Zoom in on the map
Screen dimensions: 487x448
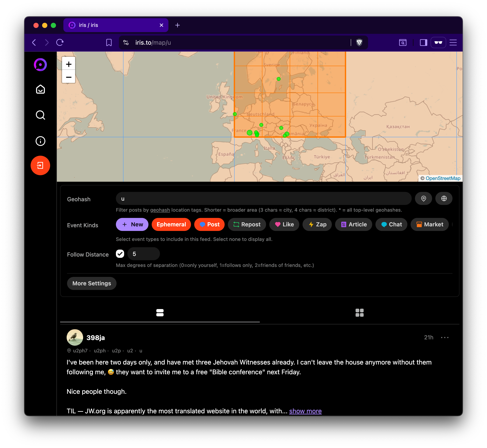(x=69, y=64)
